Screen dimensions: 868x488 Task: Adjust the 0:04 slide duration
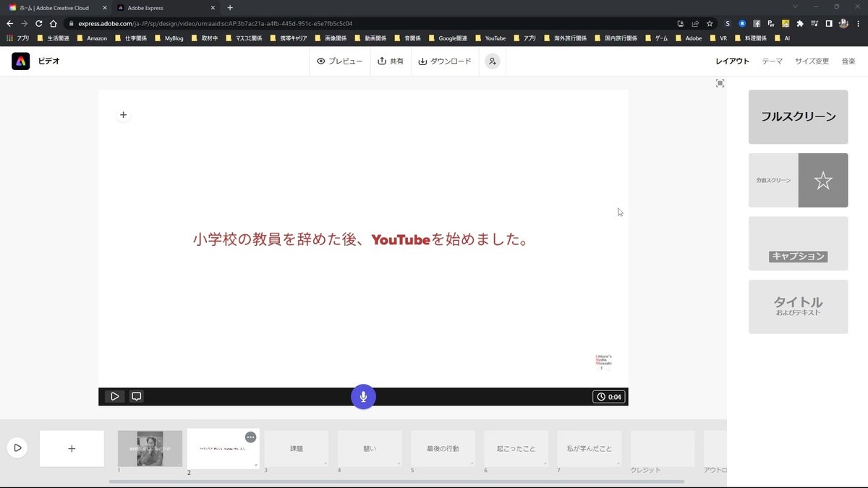[608, 397]
